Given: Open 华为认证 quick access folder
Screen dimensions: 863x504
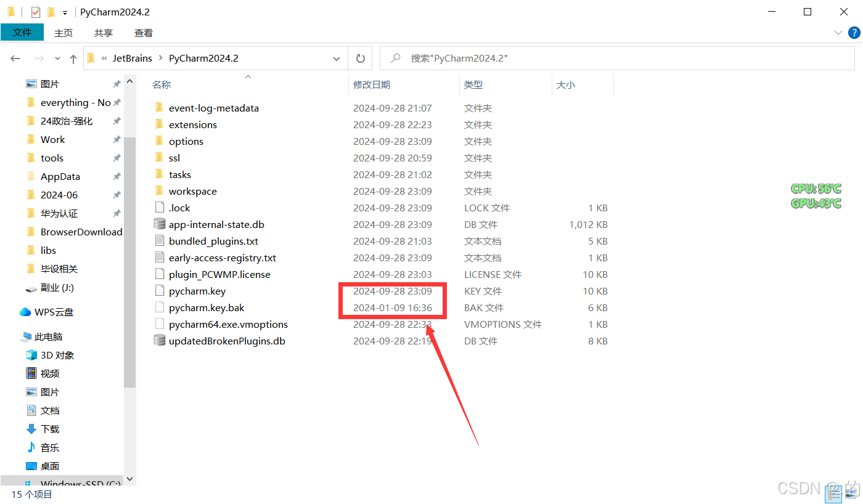Looking at the screenshot, I should (x=59, y=213).
